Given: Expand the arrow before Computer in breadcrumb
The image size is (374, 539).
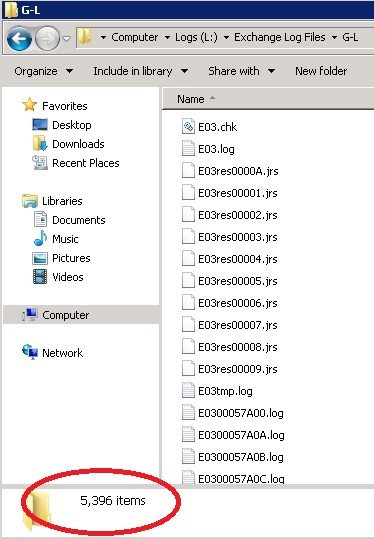Looking at the screenshot, I should pos(103,37).
